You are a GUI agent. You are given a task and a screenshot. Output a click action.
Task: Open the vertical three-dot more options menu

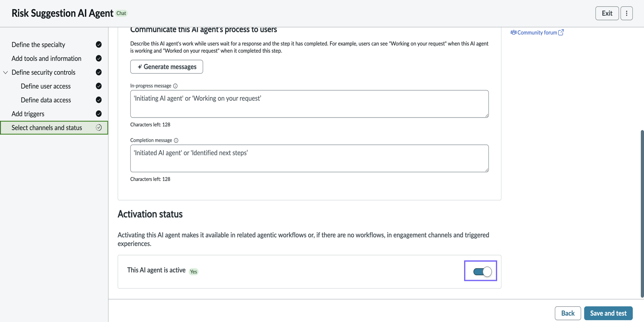pyautogui.click(x=626, y=13)
